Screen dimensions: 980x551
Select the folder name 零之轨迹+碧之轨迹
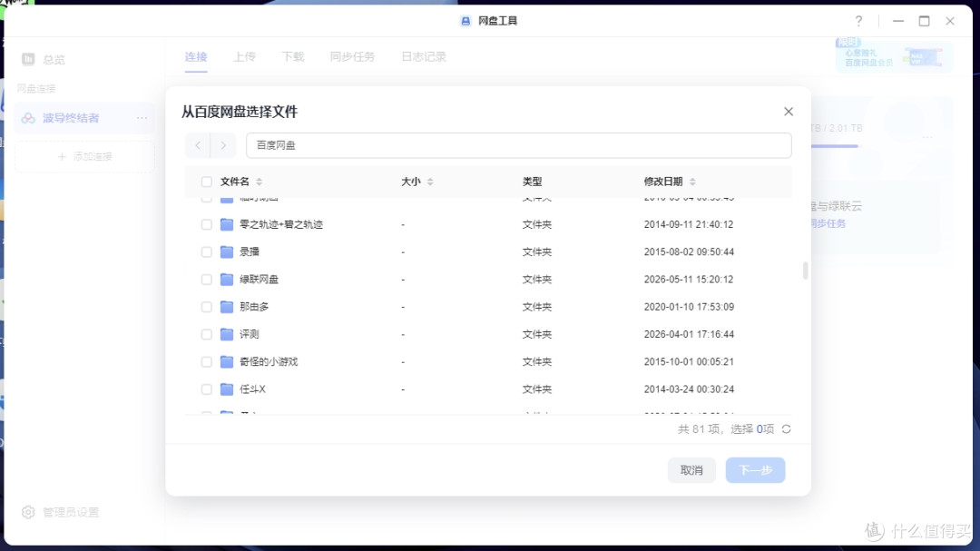pyautogui.click(x=281, y=224)
